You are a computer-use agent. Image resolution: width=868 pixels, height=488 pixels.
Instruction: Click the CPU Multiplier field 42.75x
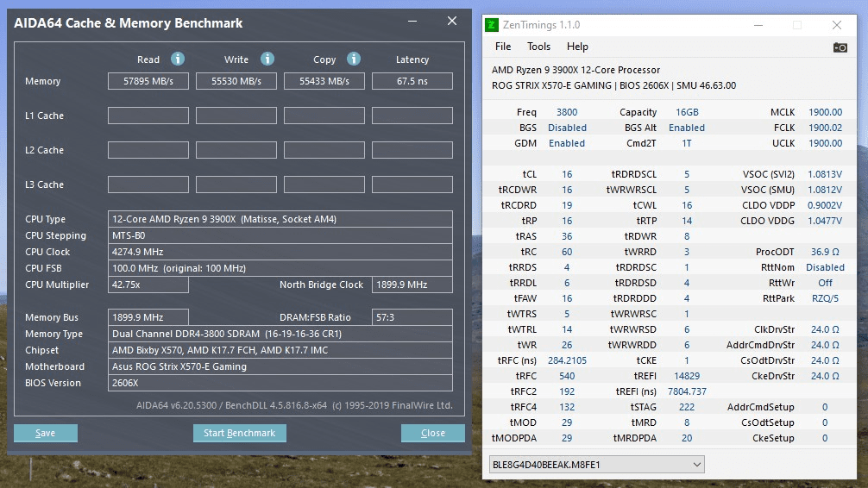(x=148, y=285)
